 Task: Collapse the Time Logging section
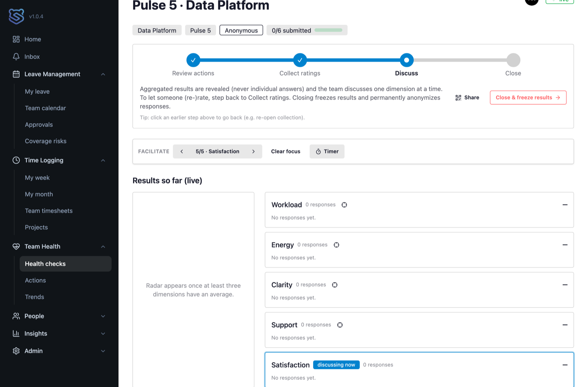103,160
